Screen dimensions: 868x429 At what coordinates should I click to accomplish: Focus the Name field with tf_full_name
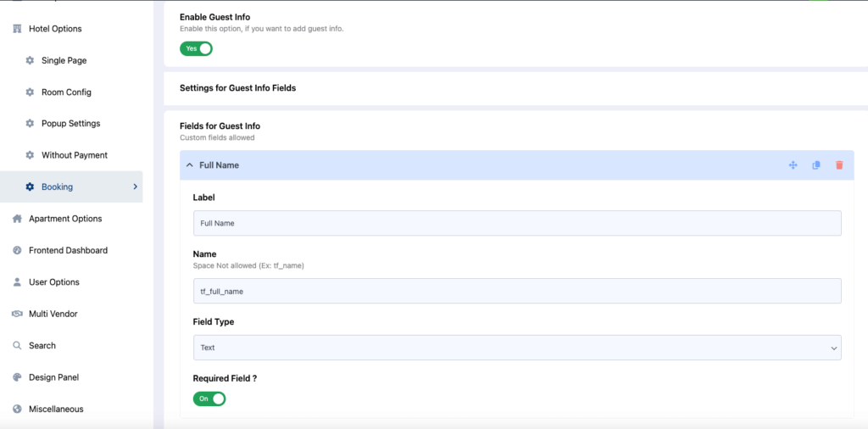click(517, 291)
